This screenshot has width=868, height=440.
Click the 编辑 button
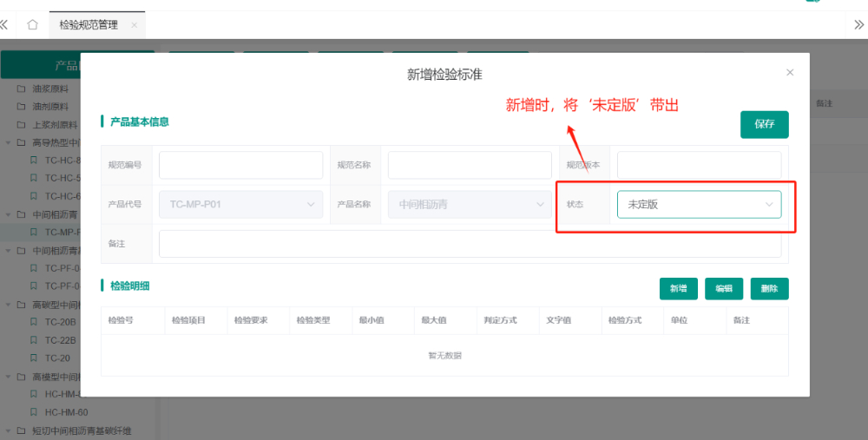pos(724,289)
